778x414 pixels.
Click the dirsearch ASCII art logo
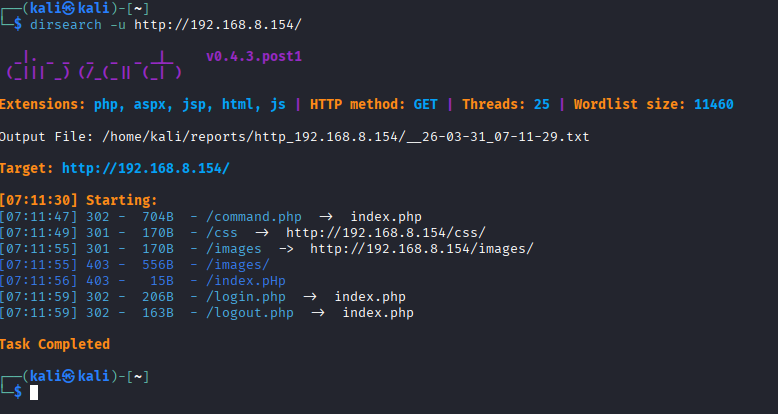93,65
